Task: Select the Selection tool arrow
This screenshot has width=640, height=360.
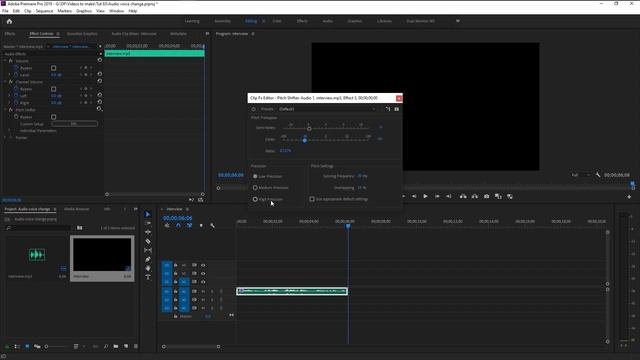Action: [x=148, y=214]
